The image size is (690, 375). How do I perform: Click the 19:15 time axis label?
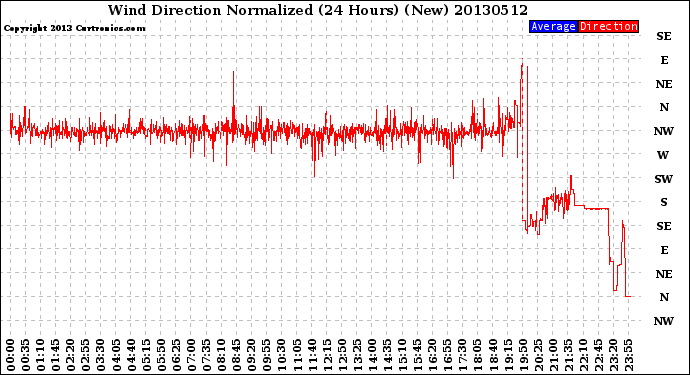(x=508, y=355)
